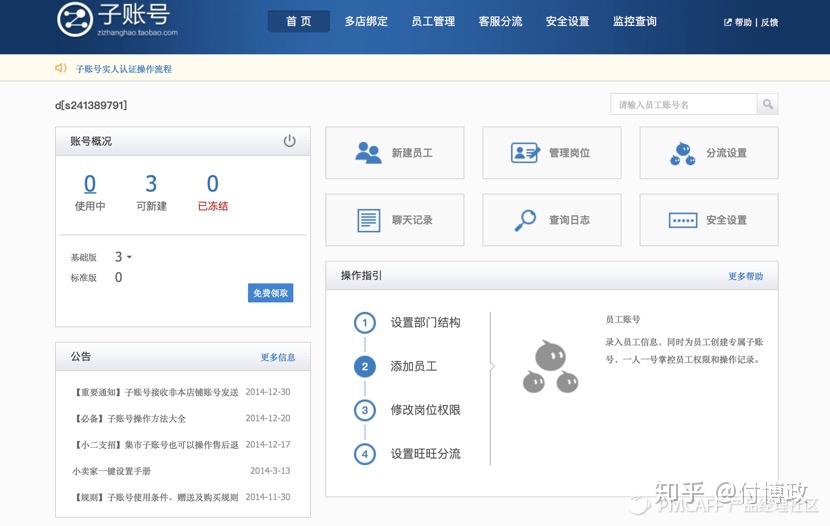Open 【必备】子账号操作方法大全 announcement
This screenshot has width=830, height=526.
[x=129, y=419]
